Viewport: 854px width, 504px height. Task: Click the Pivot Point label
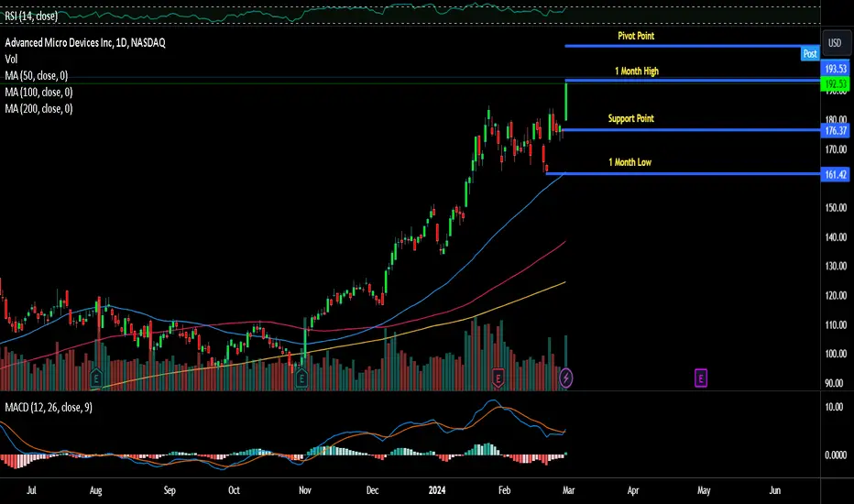(636, 36)
